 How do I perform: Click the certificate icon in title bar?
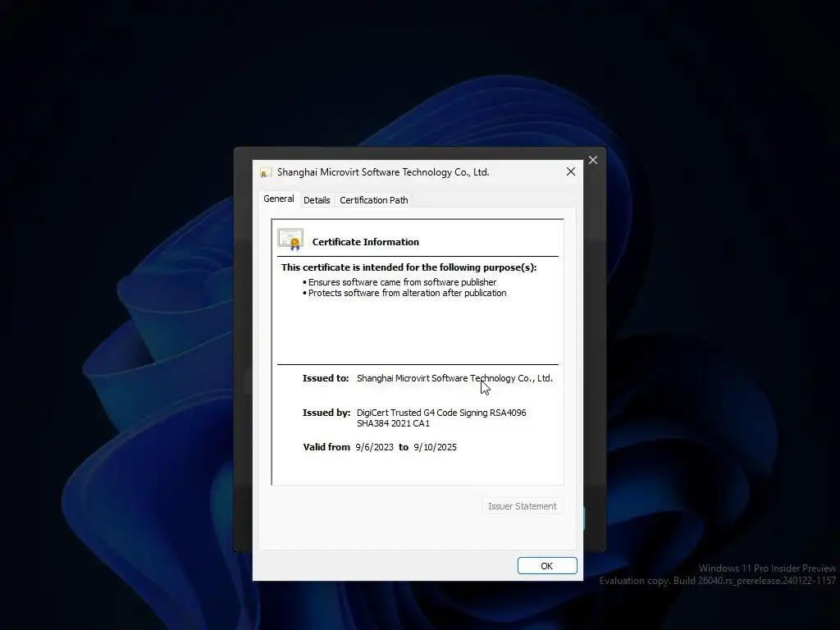click(x=265, y=172)
